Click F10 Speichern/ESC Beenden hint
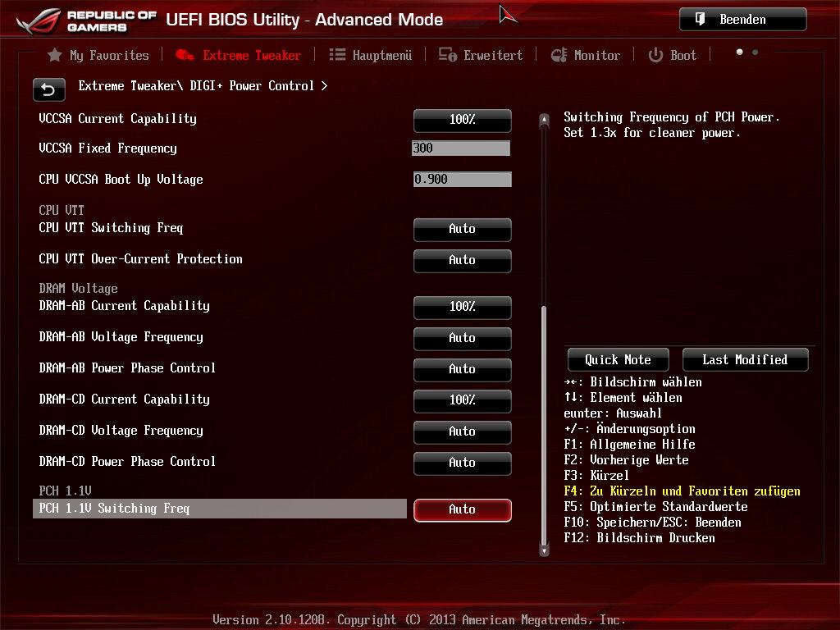The image size is (840, 630). click(652, 522)
